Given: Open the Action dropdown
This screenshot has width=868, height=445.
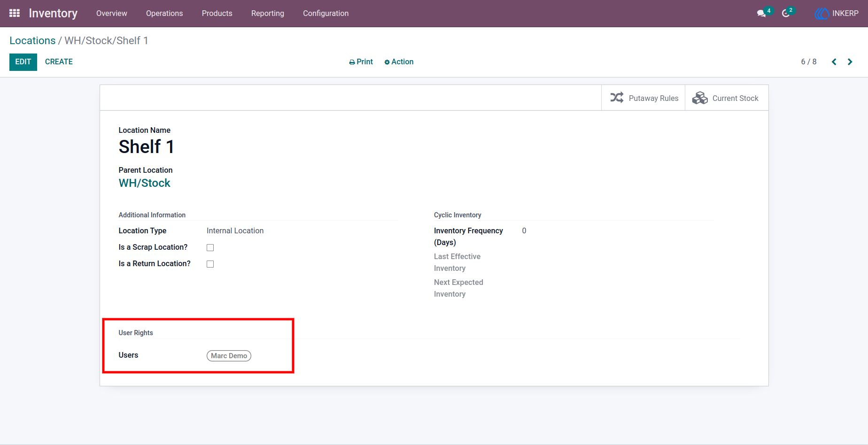Looking at the screenshot, I should coord(399,62).
